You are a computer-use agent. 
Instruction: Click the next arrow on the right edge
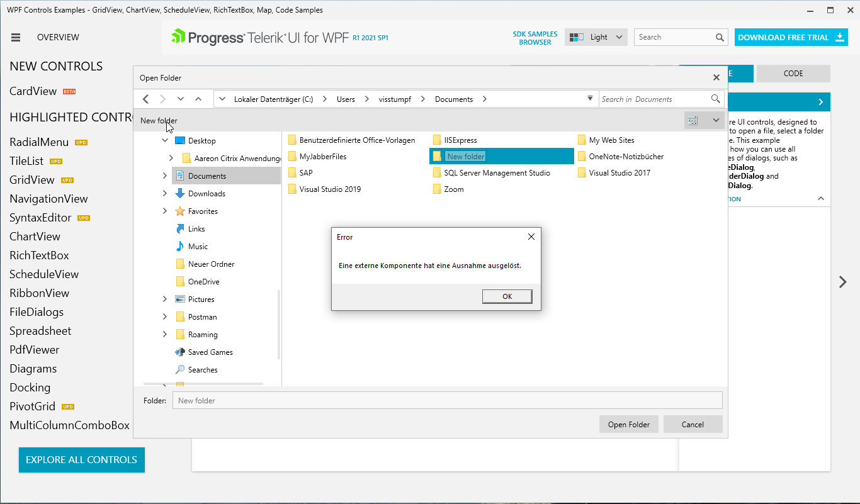(843, 282)
